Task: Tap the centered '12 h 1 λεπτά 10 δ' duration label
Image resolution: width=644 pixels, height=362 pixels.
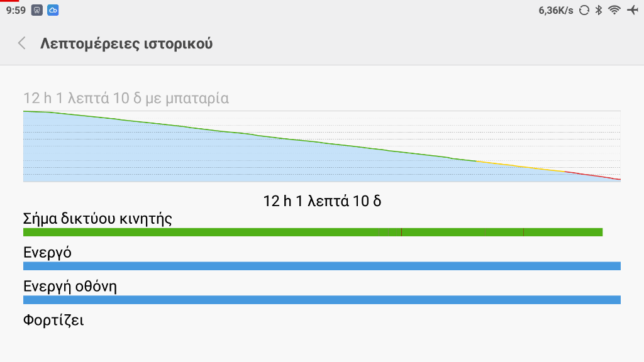Action: tap(322, 201)
